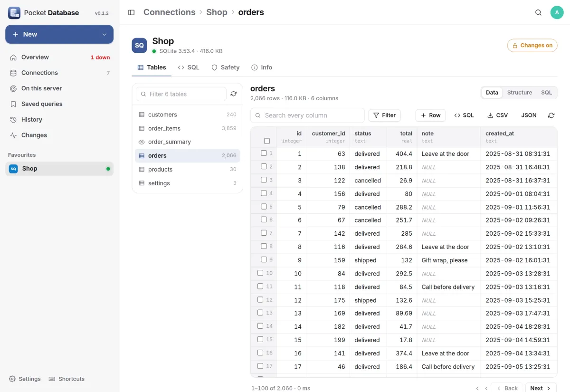Image resolution: width=570 pixels, height=392 pixels.
Task: Open Changes page in sidebar
Action: 59,135
